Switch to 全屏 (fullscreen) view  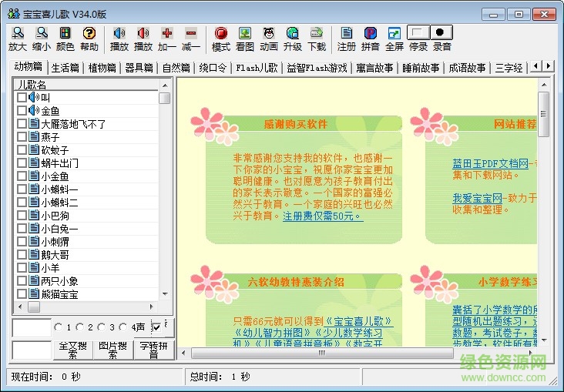pyautogui.click(x=394, y=34)
